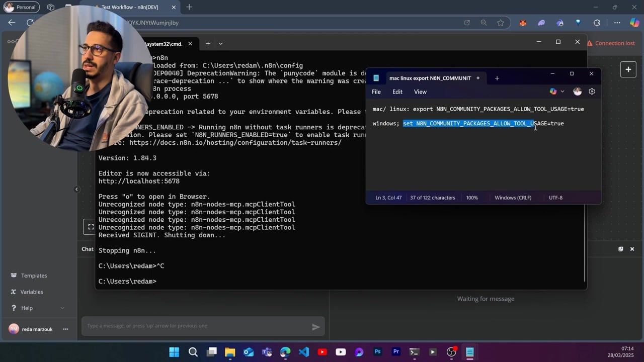Viewport: 644px width, 362px height.
Task: Click the 100% zoom status in Notepad
Action: tap(472, 198)
